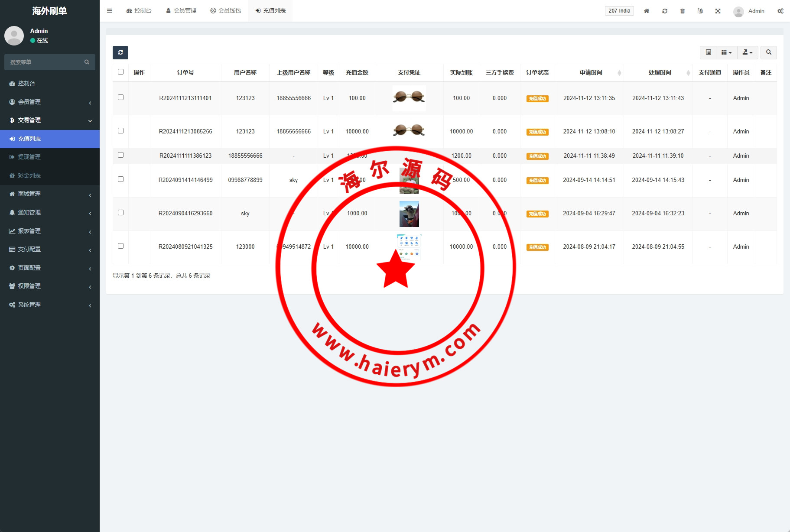Screen dimensions: 790x532
Task: Toggle the card view icon in table toolbar
Action: (708, 52)
